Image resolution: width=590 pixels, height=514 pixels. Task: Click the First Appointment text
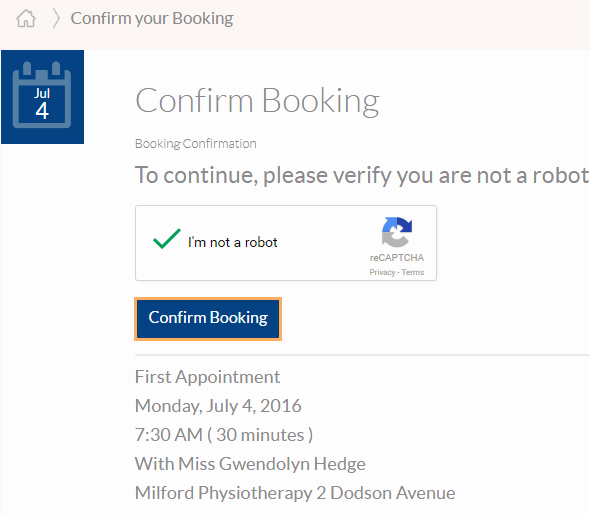207,377
